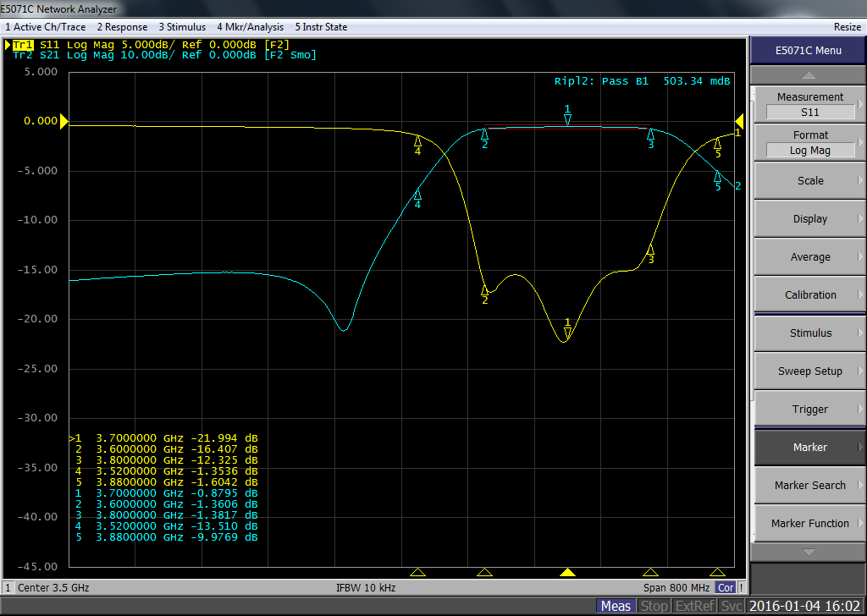Click the Meas status indicator
Viewport: 867px width, 616px height.
pyautogui.click(x=616, y=606)
